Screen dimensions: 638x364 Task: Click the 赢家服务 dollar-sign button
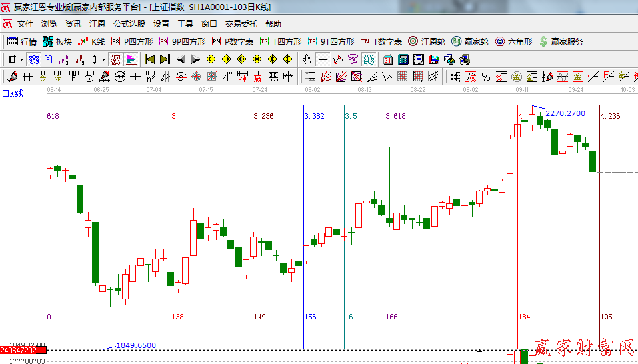(561, 41)
